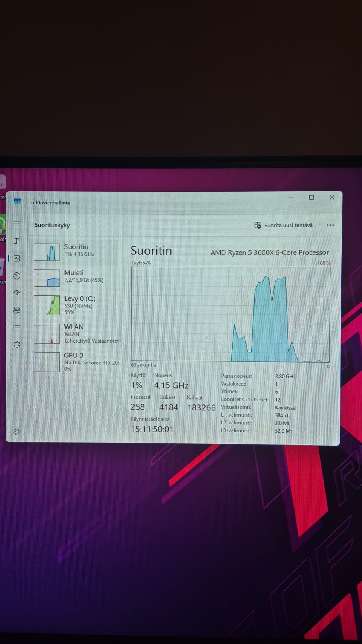362x644 pixels.
Task: Select the Performance page icon
Action: [x=17, y=258]
